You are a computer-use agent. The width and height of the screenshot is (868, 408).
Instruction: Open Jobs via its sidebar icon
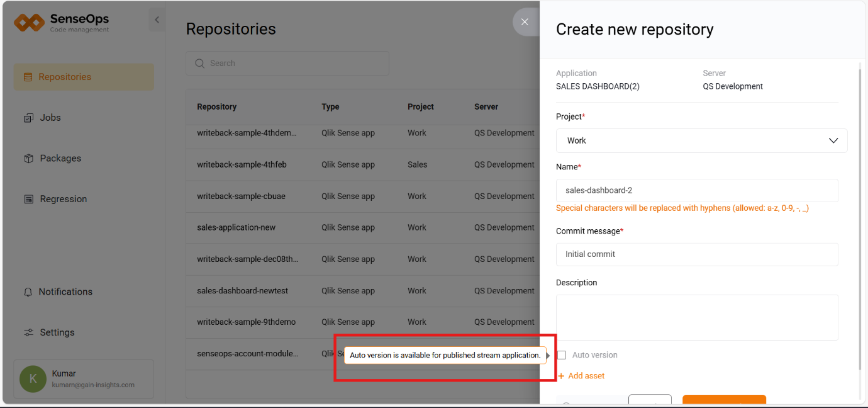(28, 118)
